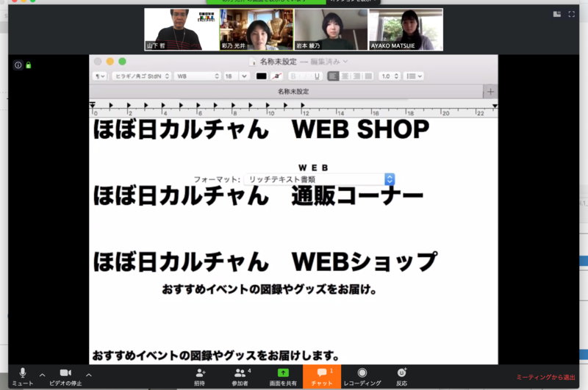This screenshot has width=588, height=390.
Task: Enter full screen mode icon
Action: [x=571, y=14]
